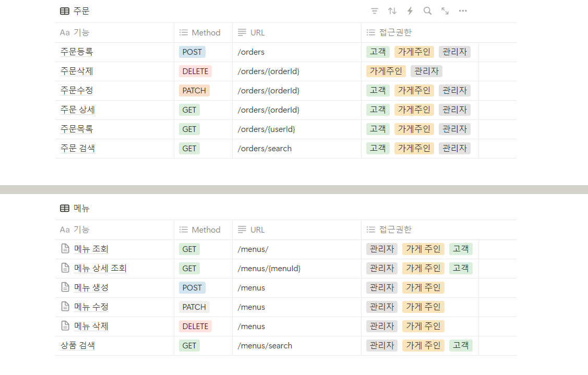Click DELETE tag in 메뉴 삭제 row
The height and width of the screenshot is (375, 588).
(x=195, y=326)
